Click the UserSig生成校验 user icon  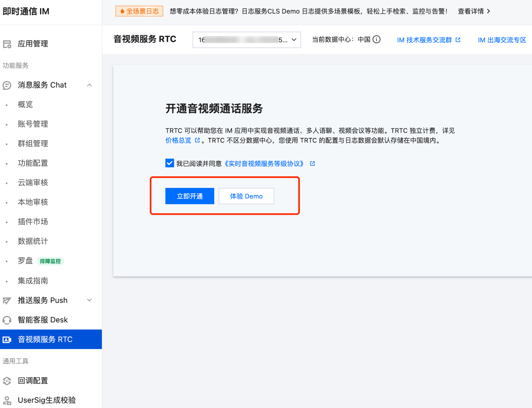[7, 400]
